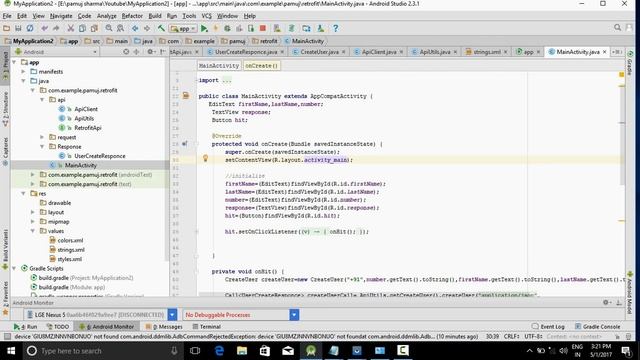The height and width of the screenshot is (360, 640).
Task: Run the app with green play icon
Action: tap(204, 28)
